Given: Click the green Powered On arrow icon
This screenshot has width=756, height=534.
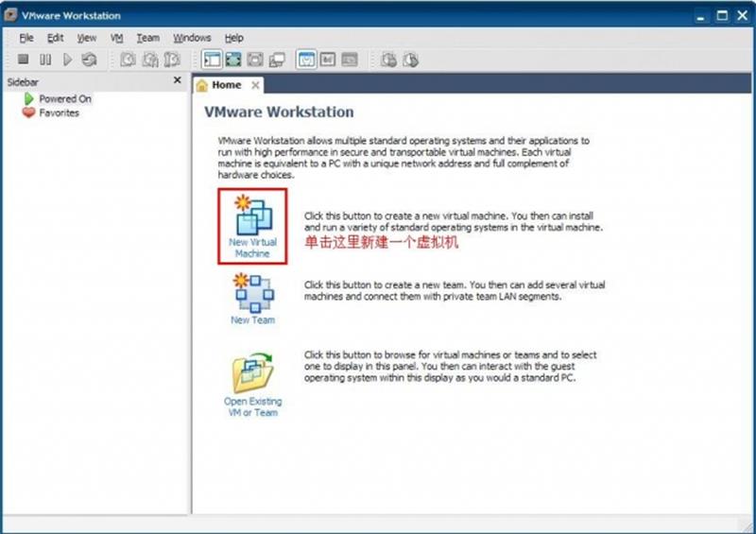Looking at the screenshot, I should (29, 99).
